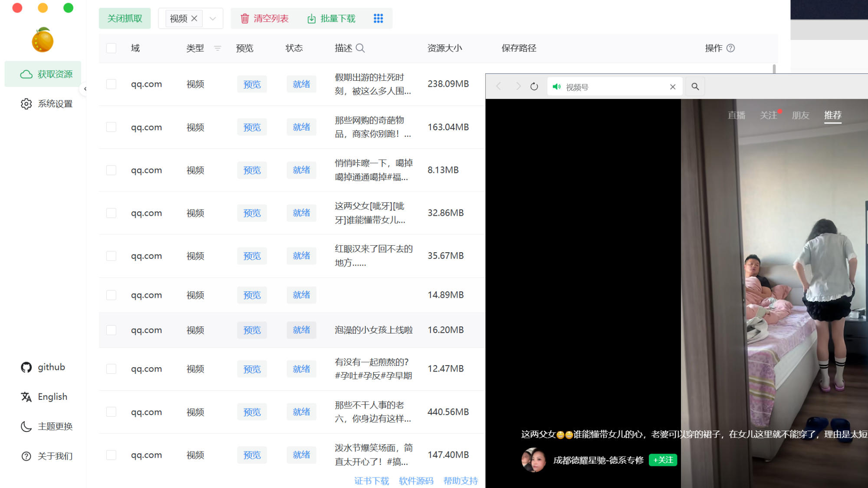
Task: Change theme with the 主题更换 moon icon
Action: [x=26, y=426]
